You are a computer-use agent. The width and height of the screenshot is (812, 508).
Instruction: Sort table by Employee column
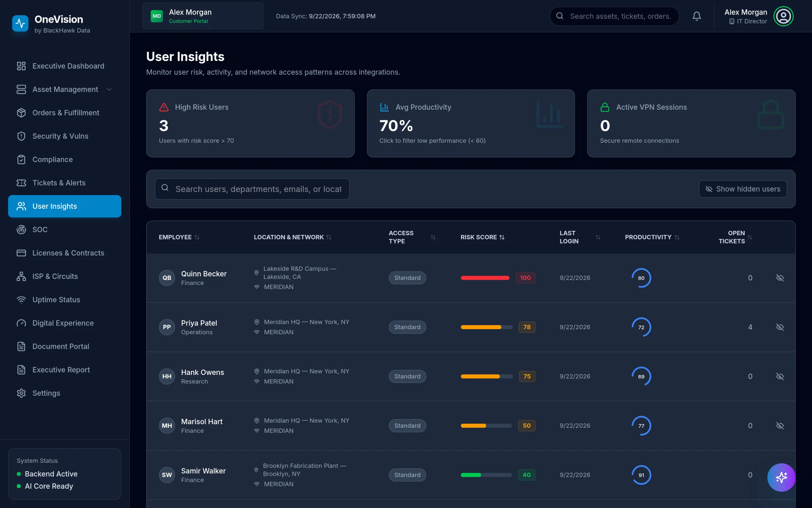click(179, 237)
